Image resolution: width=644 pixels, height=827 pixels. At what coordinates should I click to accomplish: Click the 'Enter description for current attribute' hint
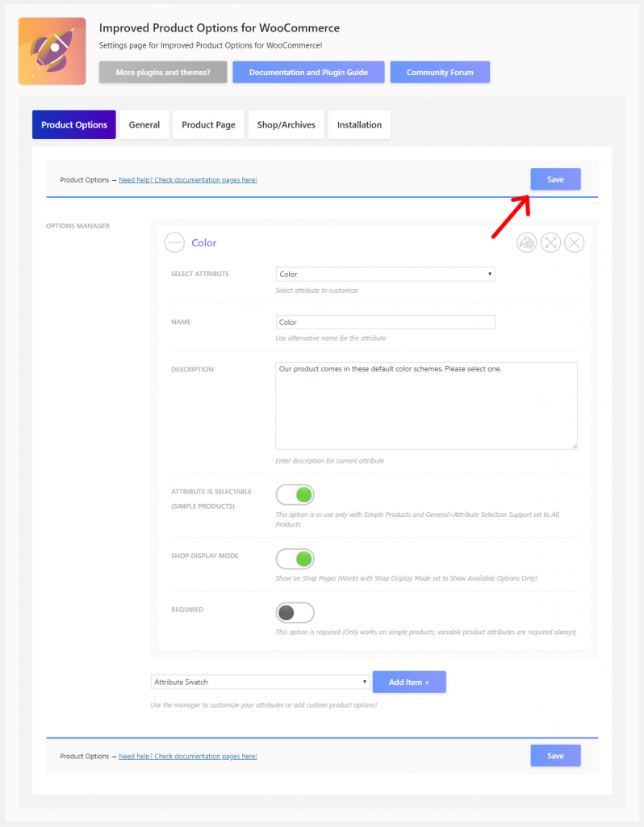click(x=330, y=461)
